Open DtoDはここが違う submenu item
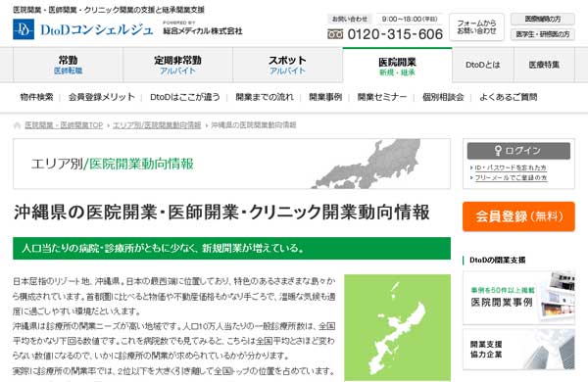This screenshot has width=588, height=382. 185,97
